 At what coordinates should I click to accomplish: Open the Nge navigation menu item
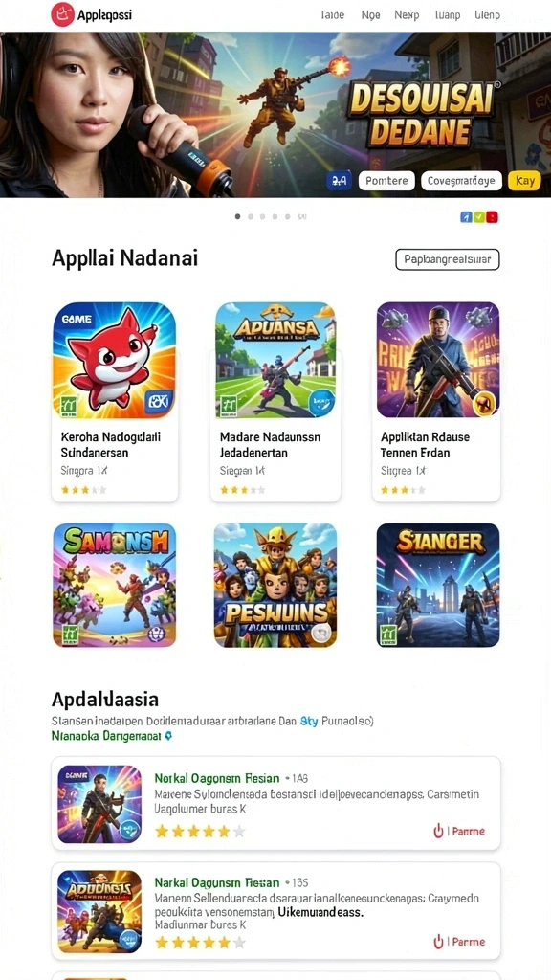370,15
